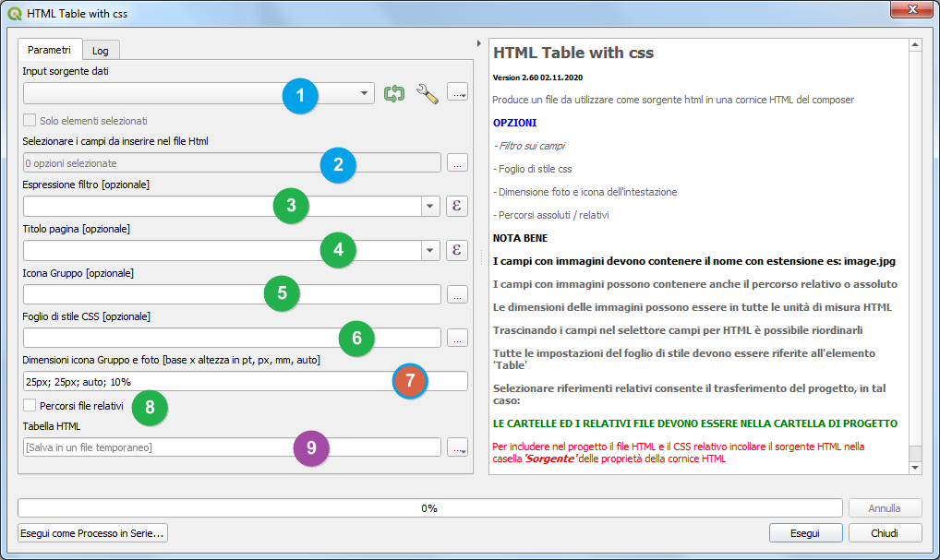Switch to the Log tab
This screenshot has height=560, width=940.
(x=101, y=51)
